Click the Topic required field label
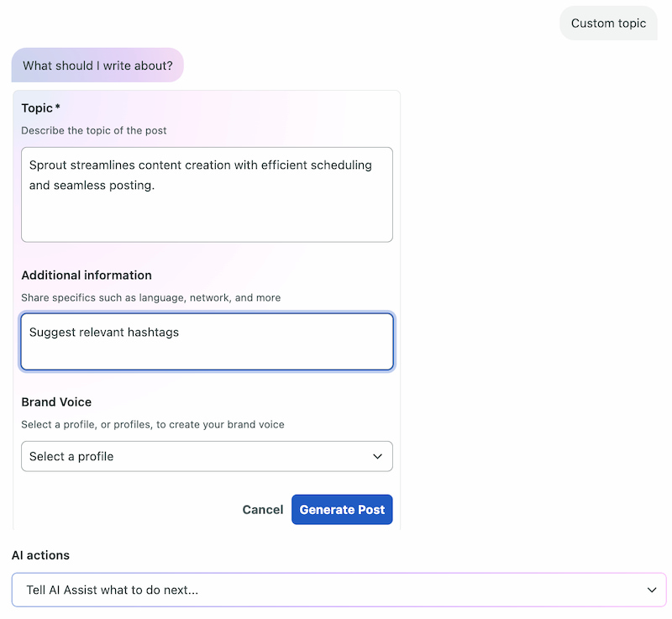 pos(40,108)
